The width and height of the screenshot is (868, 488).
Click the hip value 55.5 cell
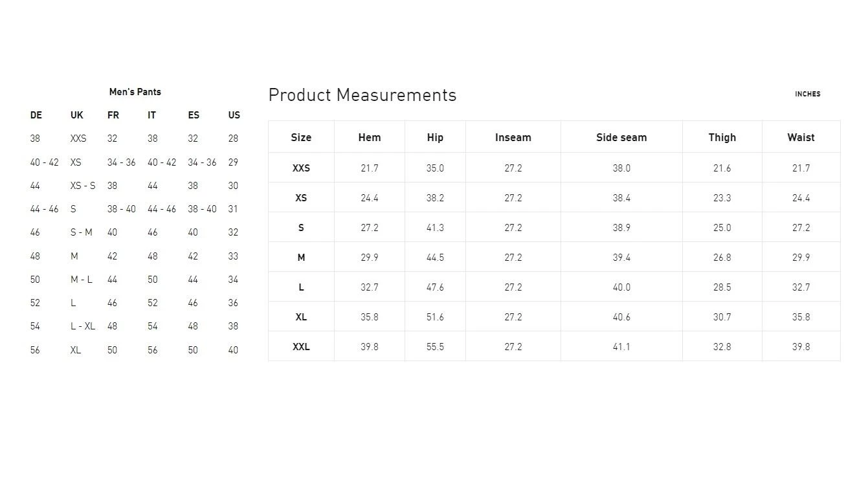point(435,347)
